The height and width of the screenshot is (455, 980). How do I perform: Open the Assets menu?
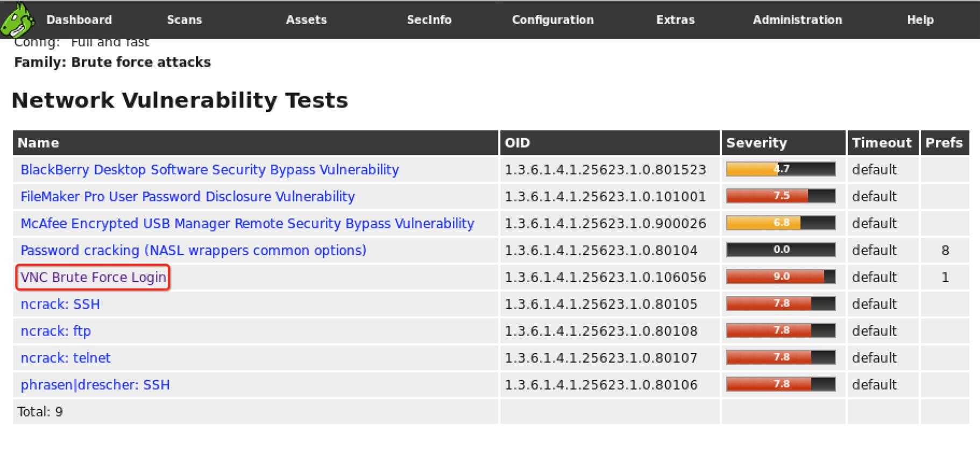pyautogui.click(x=306, y=20)
